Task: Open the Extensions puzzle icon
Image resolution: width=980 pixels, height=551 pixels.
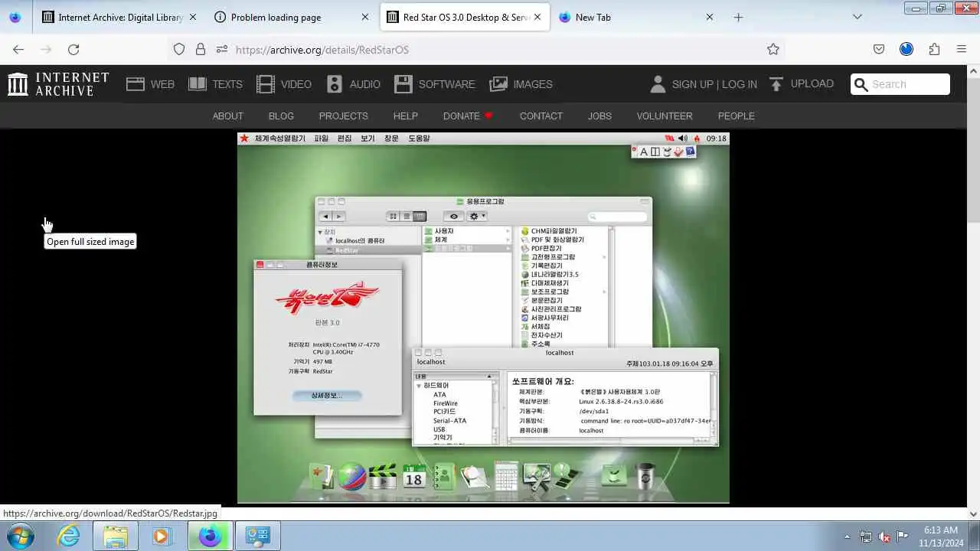Action: pyautogui.click(x=934, y=49)
